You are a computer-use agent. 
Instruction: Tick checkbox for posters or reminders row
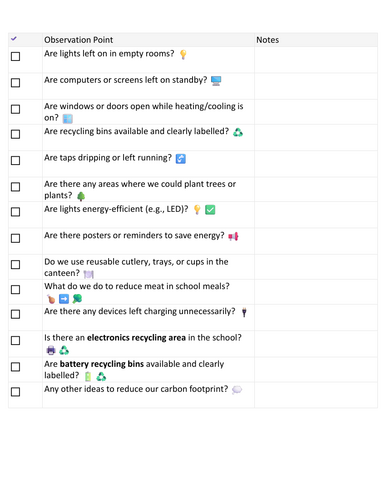pos(15,238)
